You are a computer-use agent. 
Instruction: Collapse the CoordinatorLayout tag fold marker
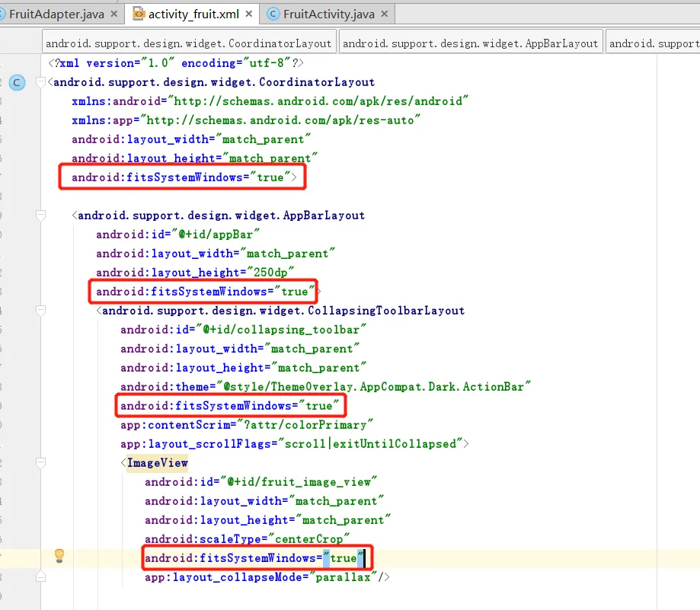[x=40, y=82]
